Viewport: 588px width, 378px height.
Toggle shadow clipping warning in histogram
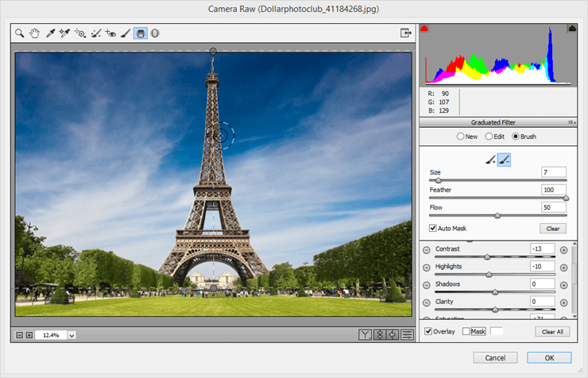click(x=424, y=28)
